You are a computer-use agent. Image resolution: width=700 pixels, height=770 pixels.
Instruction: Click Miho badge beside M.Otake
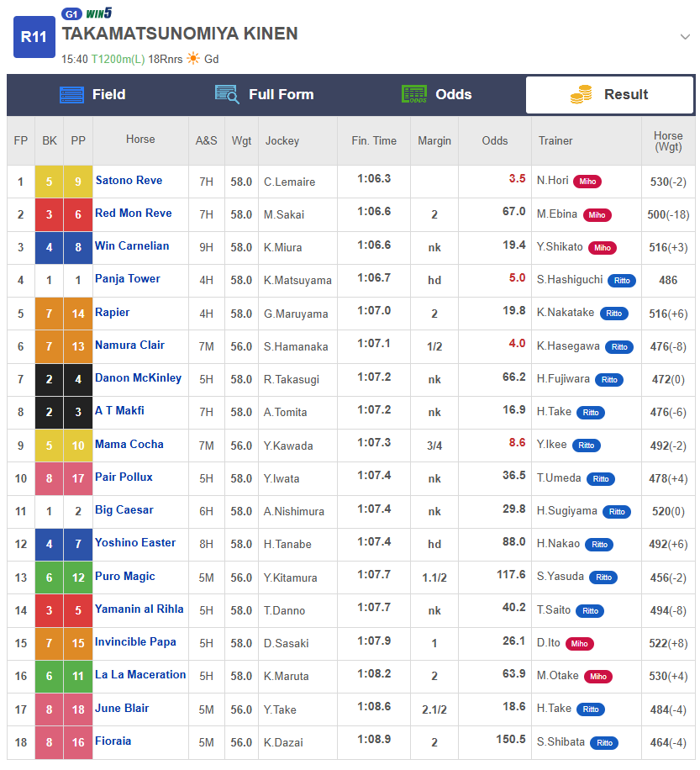click(x=598, y=677)
